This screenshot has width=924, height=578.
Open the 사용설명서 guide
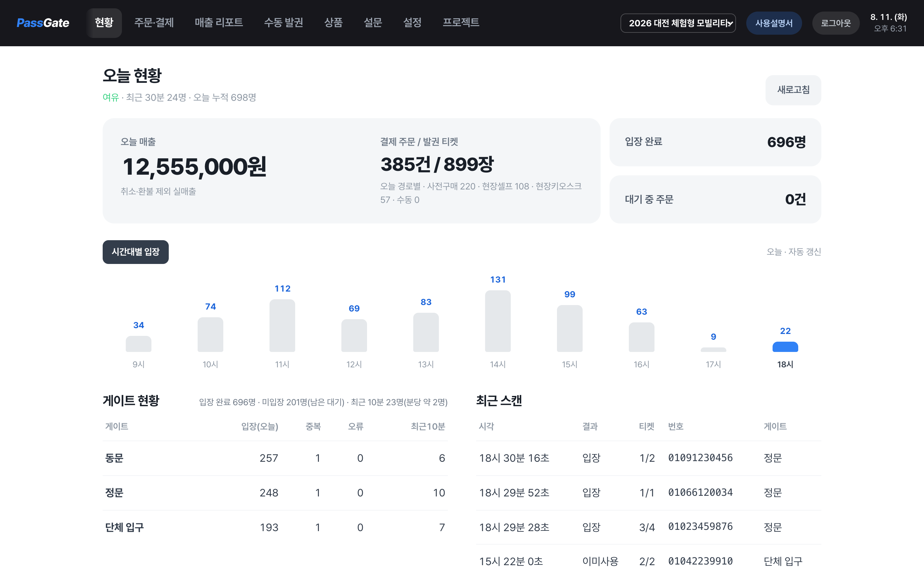774,23
